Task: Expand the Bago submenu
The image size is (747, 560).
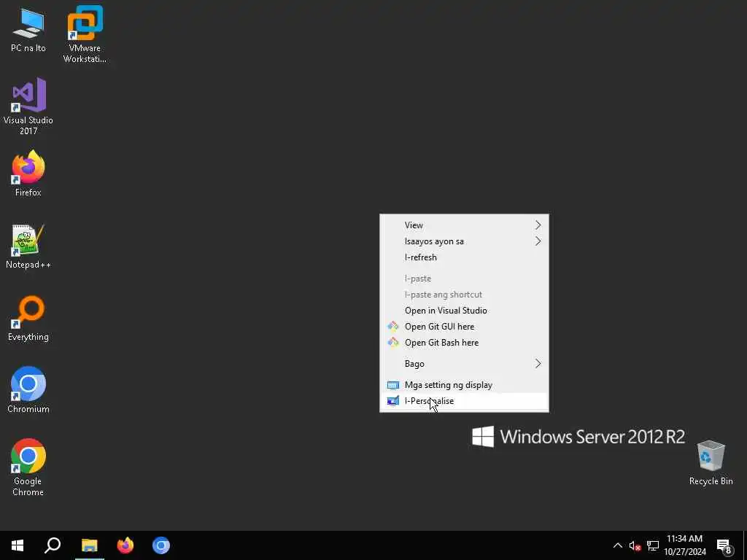Action: coord(464,364)
